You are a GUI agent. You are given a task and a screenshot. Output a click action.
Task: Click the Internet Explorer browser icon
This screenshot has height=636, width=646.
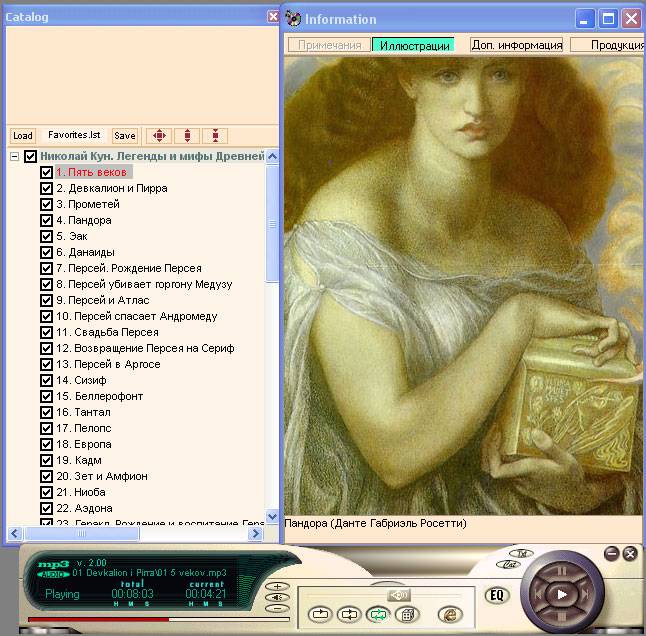coord(450,615)
